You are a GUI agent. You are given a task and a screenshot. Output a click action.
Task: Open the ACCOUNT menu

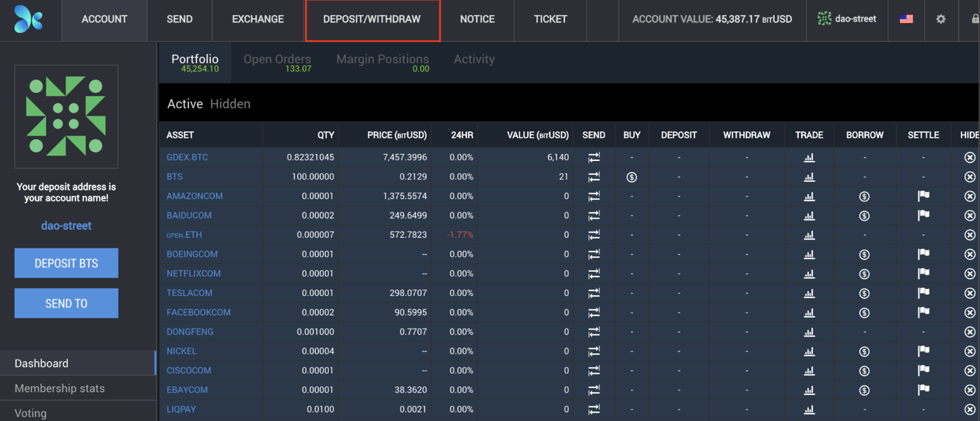(x=105, y=19)
